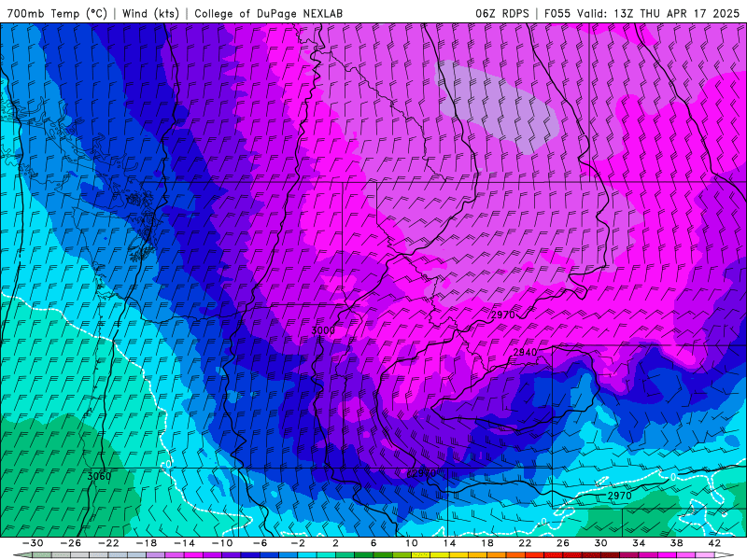Click the positive "18" temperature scale label

pyautogui.click(x=486, y=543)
